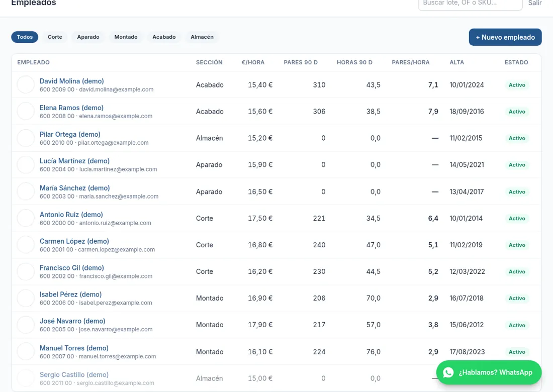Click the Activo badge for David Molina
Screen dimensions: 553x392
517,85
